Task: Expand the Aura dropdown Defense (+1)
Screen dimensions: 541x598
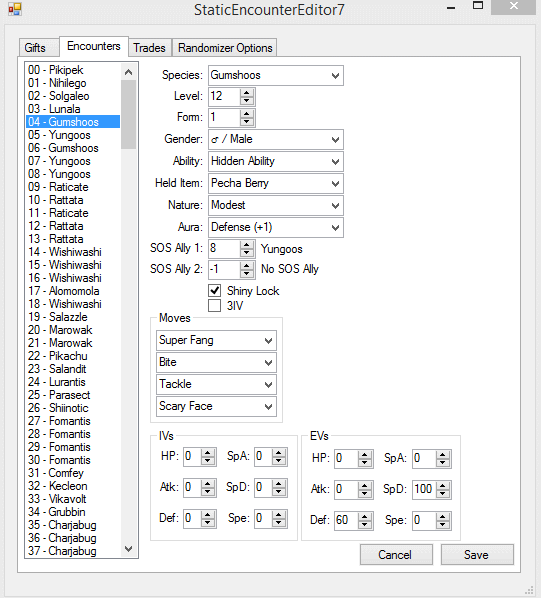Action: (276, 228)
